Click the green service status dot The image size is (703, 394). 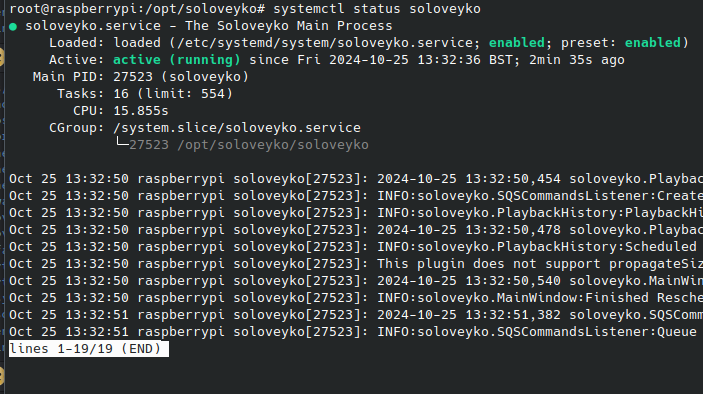point(13,27)
